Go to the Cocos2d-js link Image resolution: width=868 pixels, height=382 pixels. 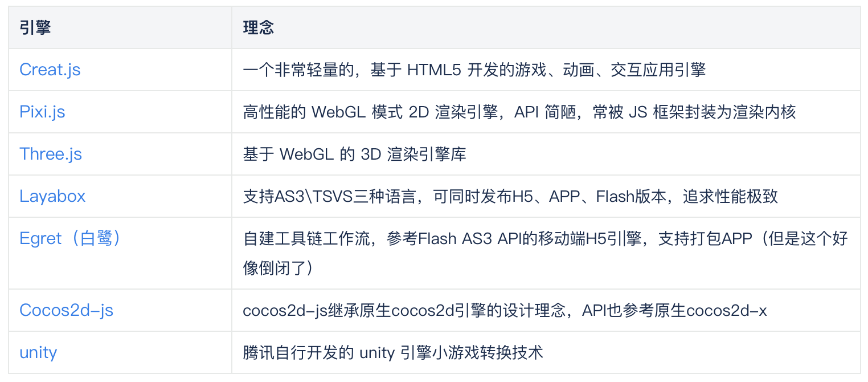click(66, 310)
